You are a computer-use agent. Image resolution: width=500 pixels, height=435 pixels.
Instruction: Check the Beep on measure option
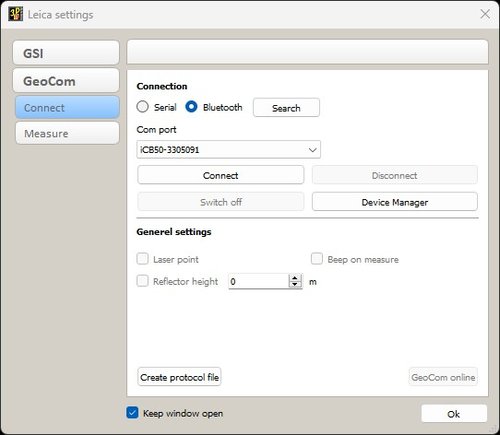tap(317, 259)
